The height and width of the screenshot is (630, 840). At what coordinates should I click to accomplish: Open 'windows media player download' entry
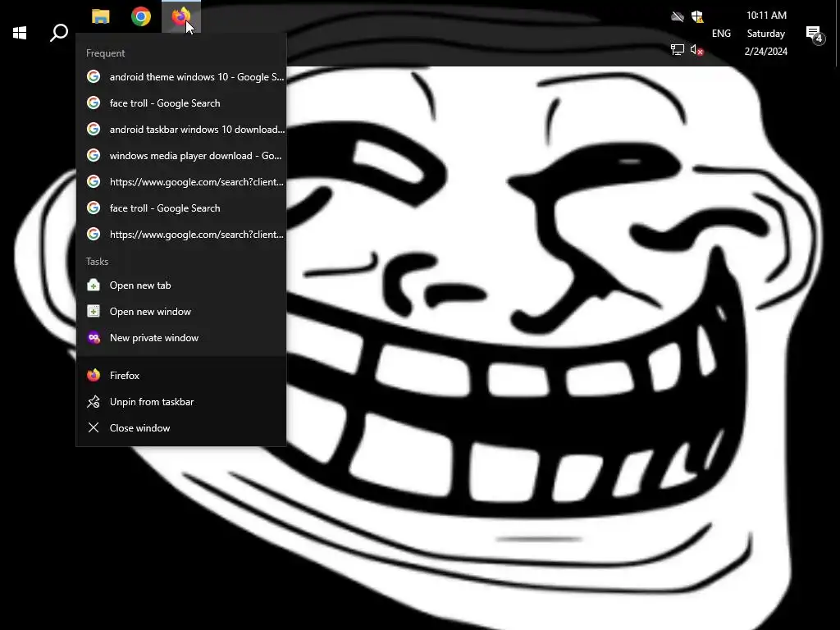[181, 155]
